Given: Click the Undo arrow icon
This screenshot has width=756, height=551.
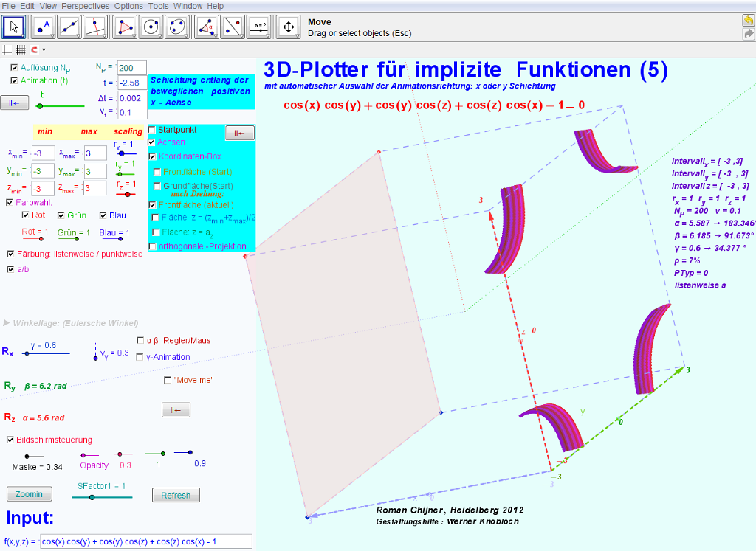Looking at the screenshot, I should coord(748,21).
